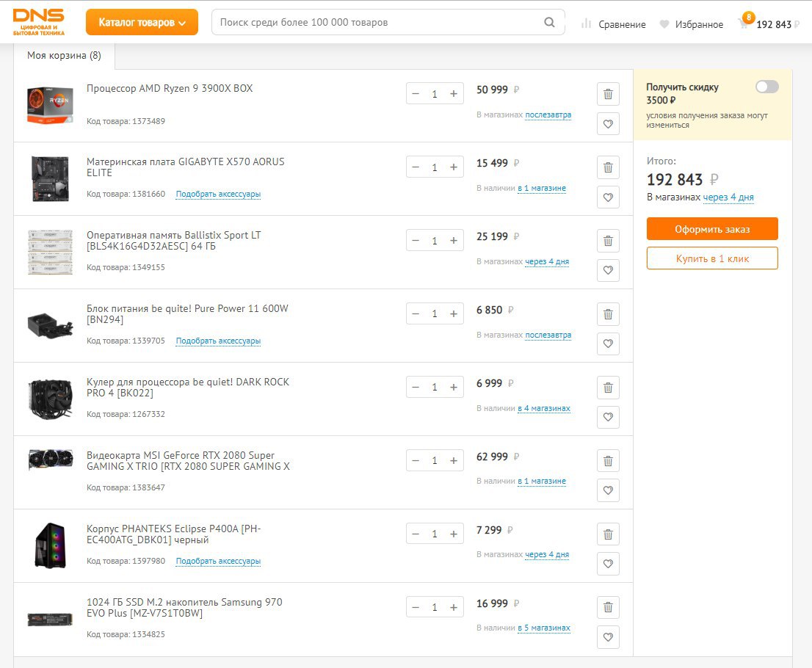Open Сравнение comparison list
The image size is (812, 668).
[x=613, y=24]
